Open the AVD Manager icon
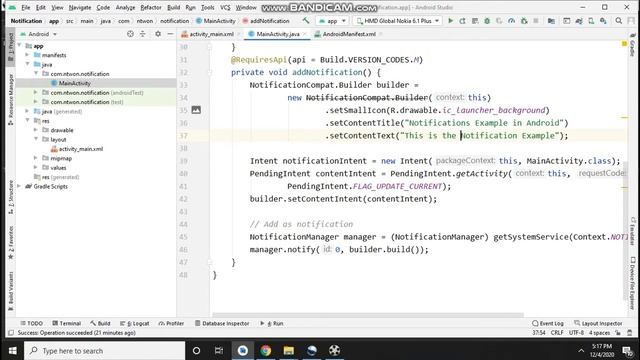 tap(591, 21)
